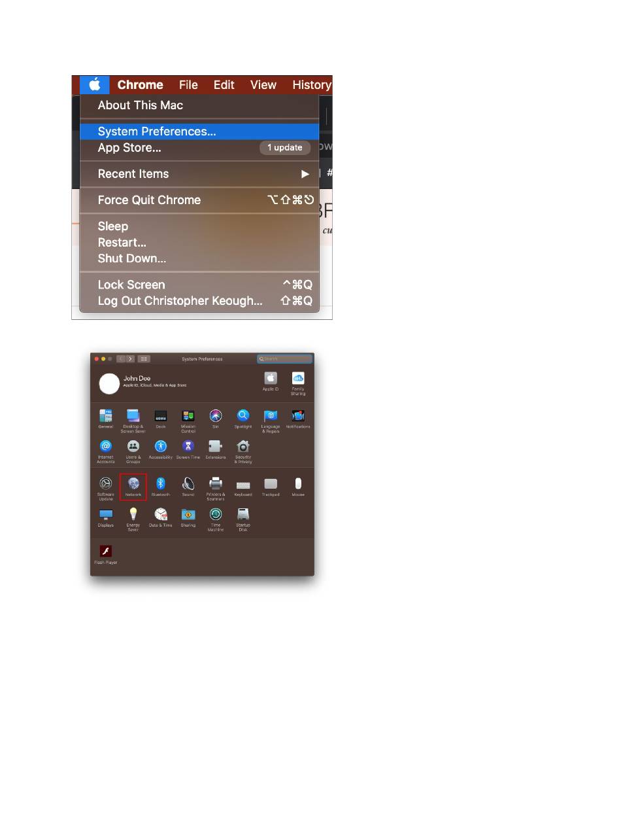Open Family Sharing preferences

click(x=298, y=384)
